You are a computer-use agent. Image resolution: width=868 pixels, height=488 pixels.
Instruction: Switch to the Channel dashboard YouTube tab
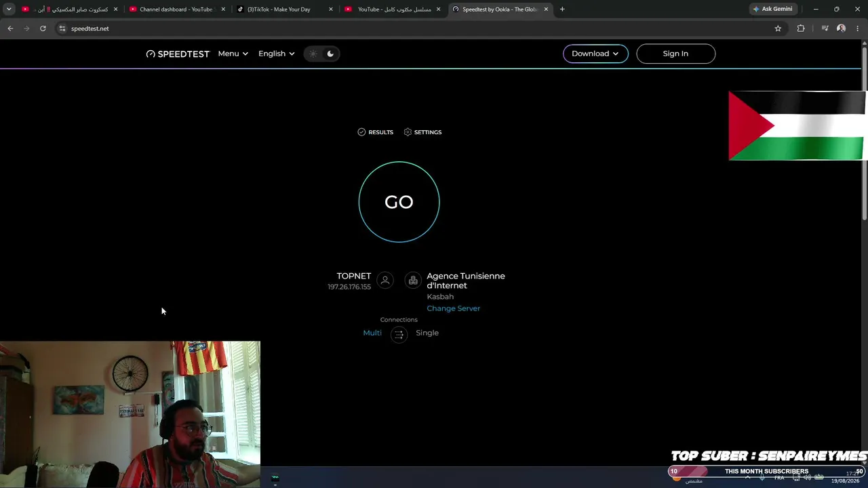[178, 9]
